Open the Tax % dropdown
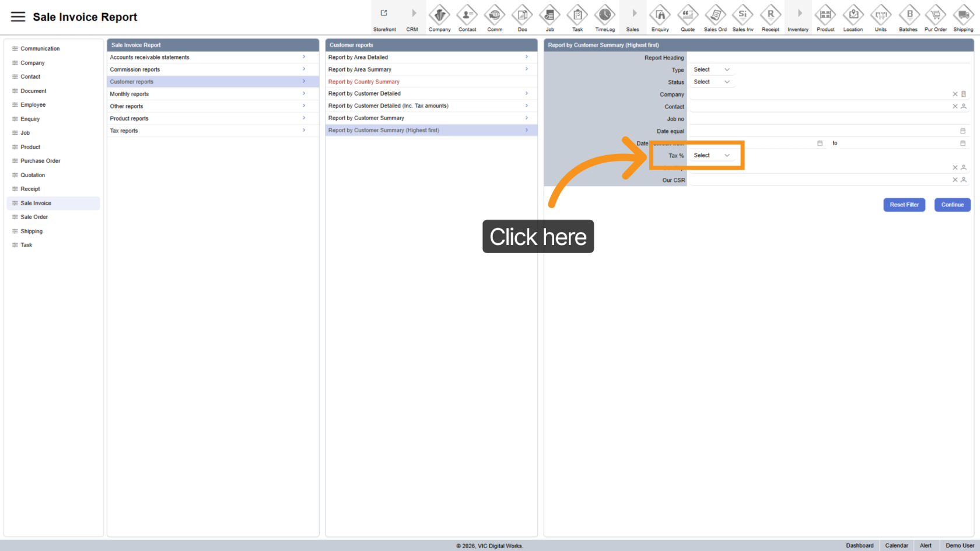 (711, 156)
